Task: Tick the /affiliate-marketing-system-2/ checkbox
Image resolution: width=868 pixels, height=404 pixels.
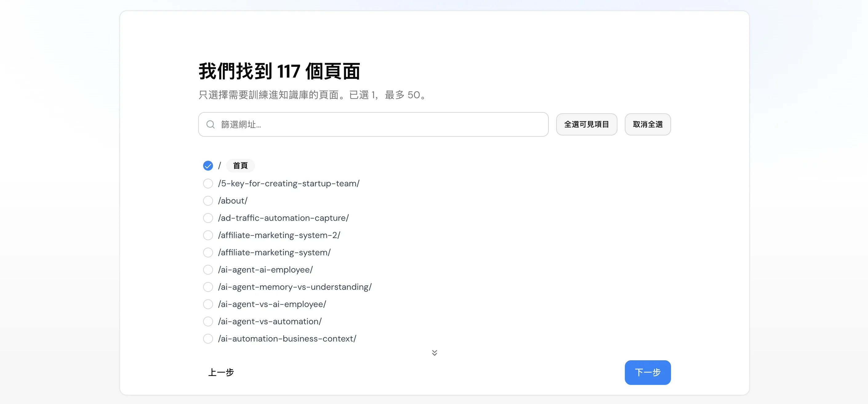Action: coord(208,235)
